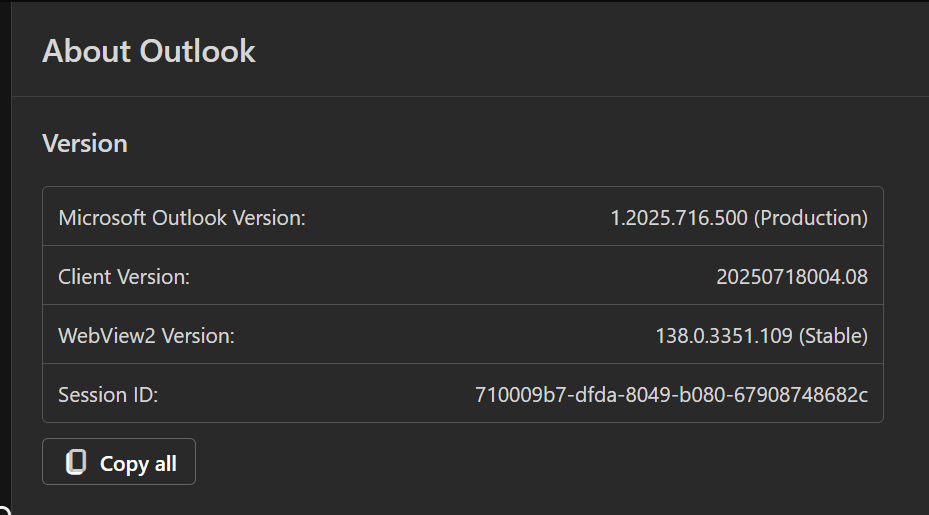This screenshot has width=929, height=515.
Task: Click the copy icon inside Copy all
Action: pos(75,463)
